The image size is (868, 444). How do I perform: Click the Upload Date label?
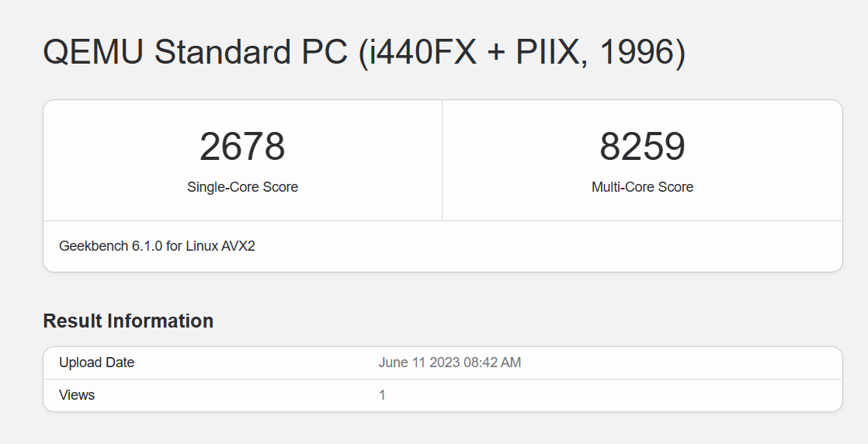[x=96, y=362]
